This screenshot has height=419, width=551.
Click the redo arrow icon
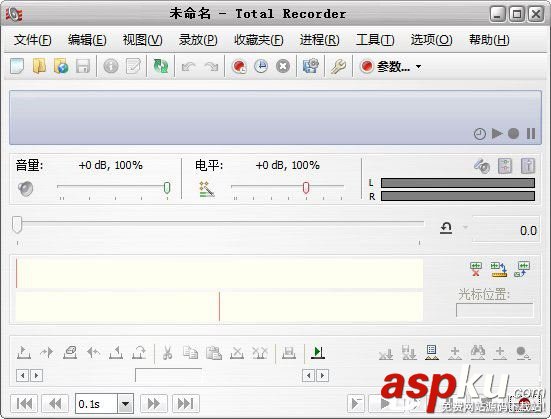(211, 66)
